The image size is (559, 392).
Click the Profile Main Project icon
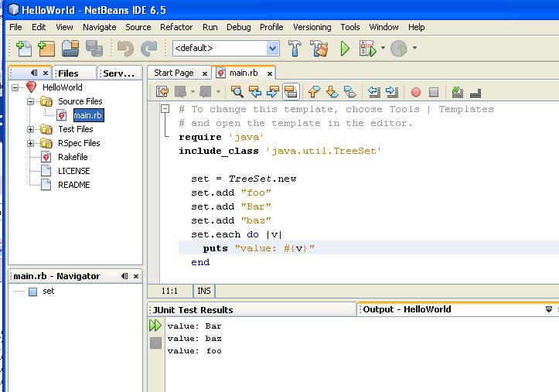click(399, 49)
